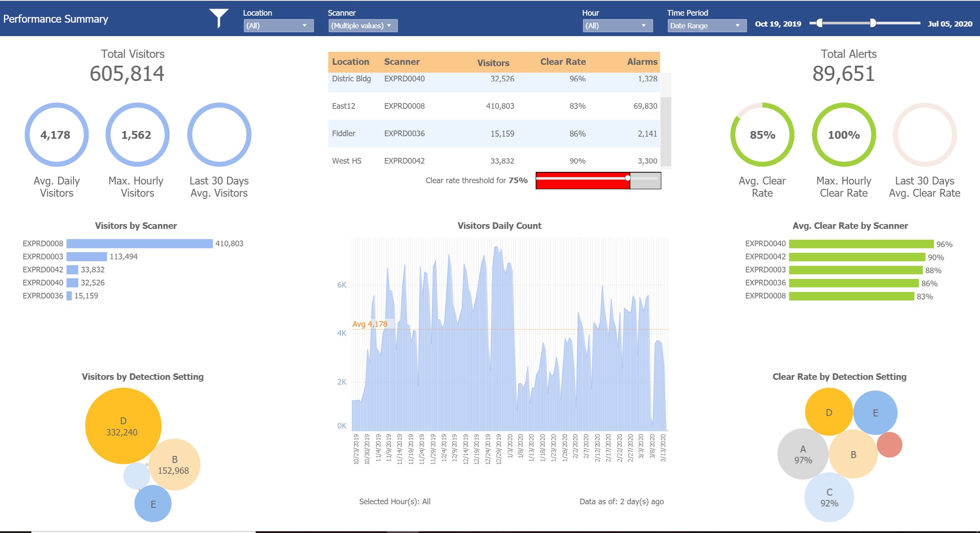
Task: Click the clear rate threshold slider handle
Action: click(627, 178)
